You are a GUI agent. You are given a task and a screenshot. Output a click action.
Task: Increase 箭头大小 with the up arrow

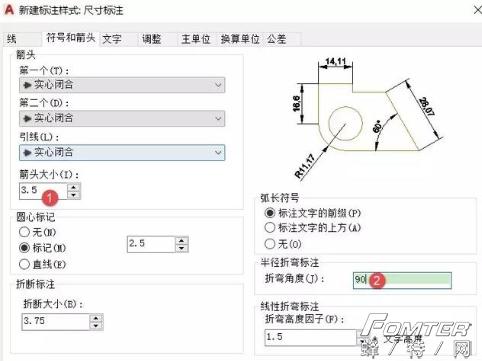pos(74,187)
